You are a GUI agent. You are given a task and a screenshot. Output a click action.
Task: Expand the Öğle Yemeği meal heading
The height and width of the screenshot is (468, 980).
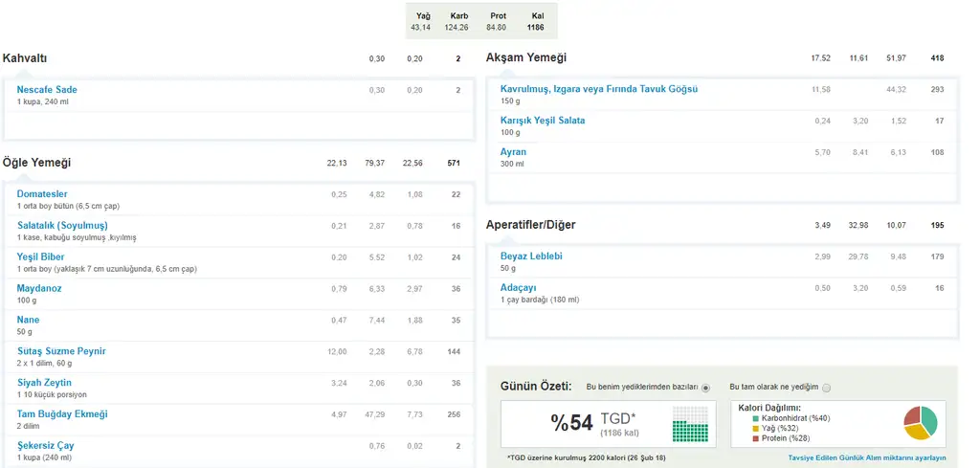[36, 164]
